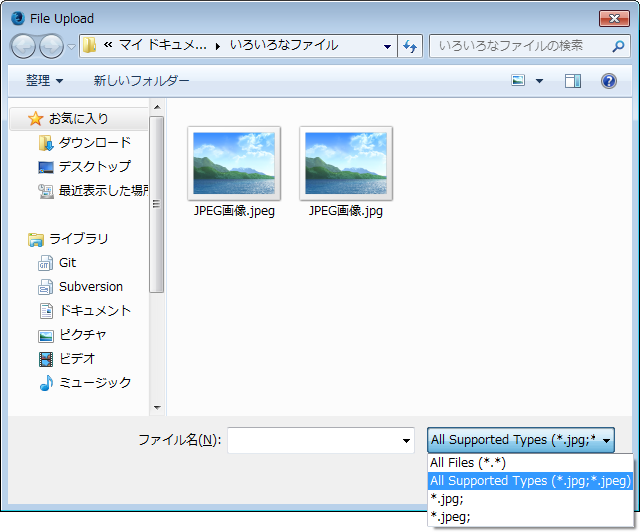
Task: Open ピクチャ library
Action: pos(83,335)
